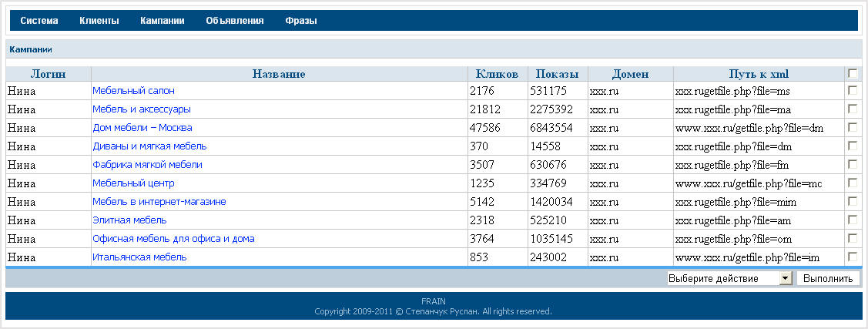Open the Система menu
Image resolution: width=868 pixels, height=329 pixels.
pyautogui.click(x=39, y=21)
